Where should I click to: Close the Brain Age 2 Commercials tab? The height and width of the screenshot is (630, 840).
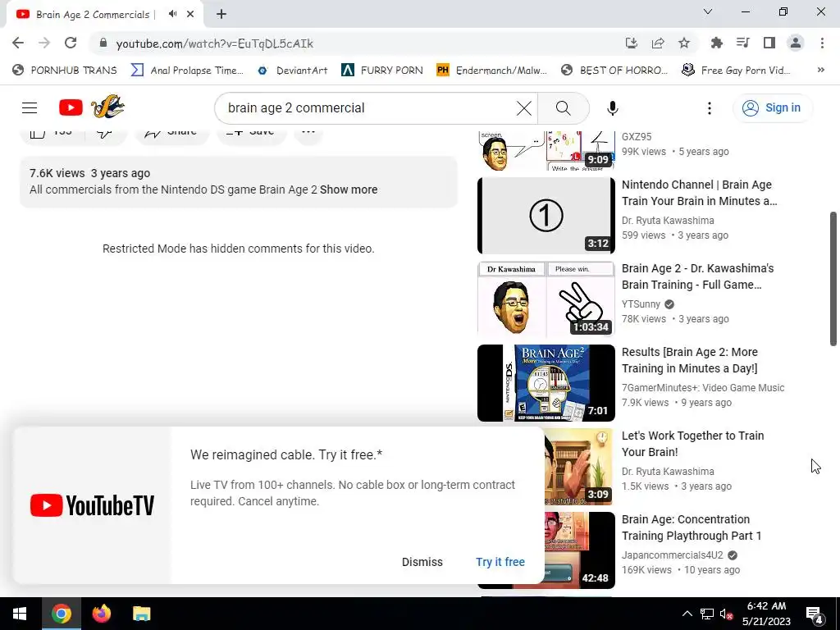190,15
